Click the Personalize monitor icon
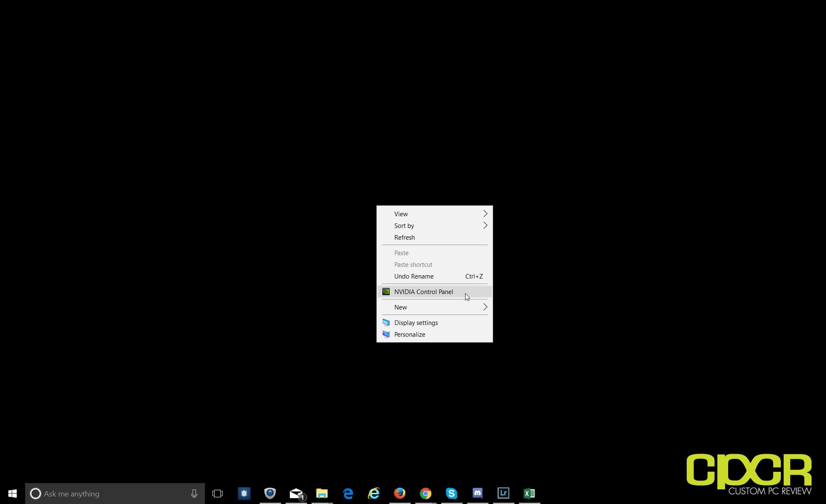Image resolution: width=826 pixels, height=504 pixels. [386, 334]
